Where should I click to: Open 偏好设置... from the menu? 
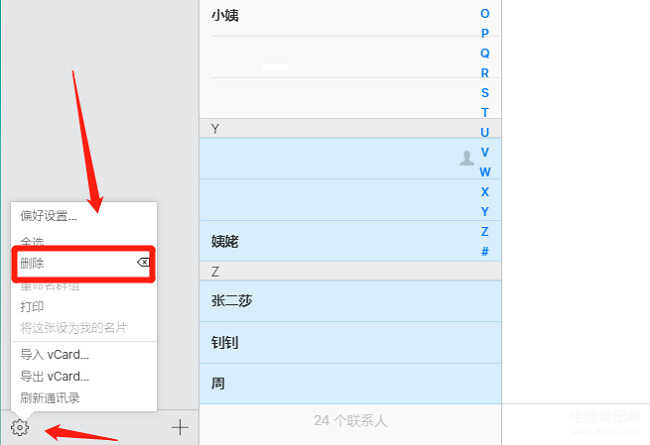tap(49, 216)
